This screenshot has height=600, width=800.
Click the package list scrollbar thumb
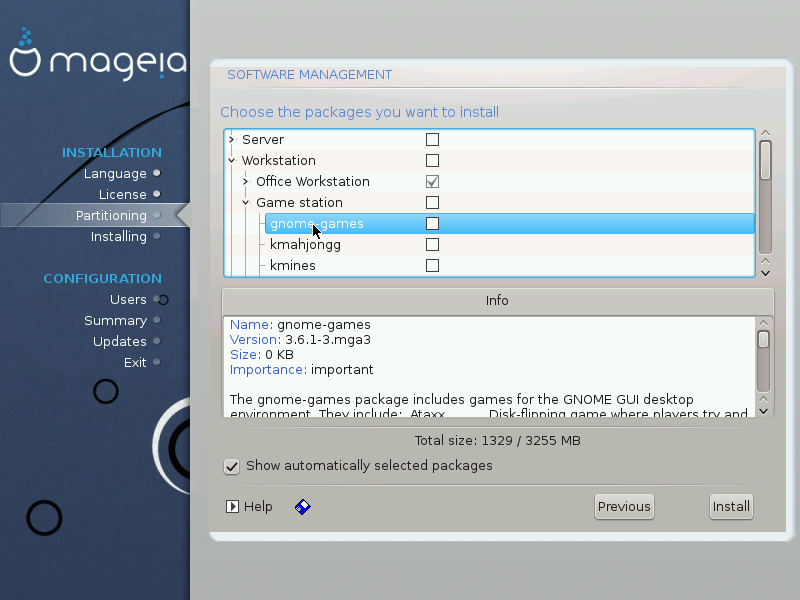coord(765,160)
